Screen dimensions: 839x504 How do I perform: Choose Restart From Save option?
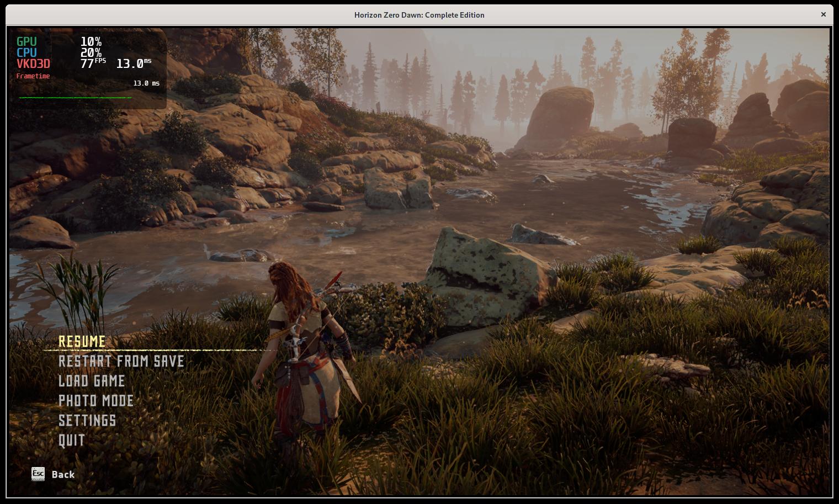121,361
